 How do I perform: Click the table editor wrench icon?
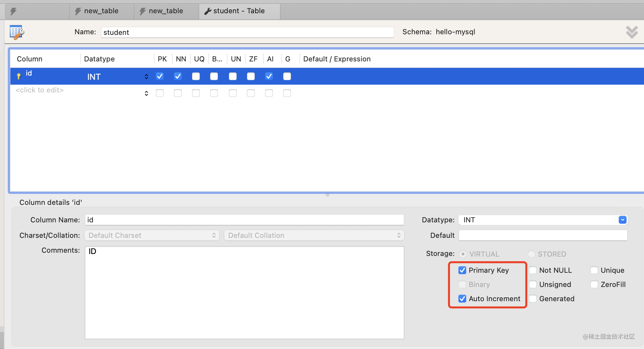17,32
